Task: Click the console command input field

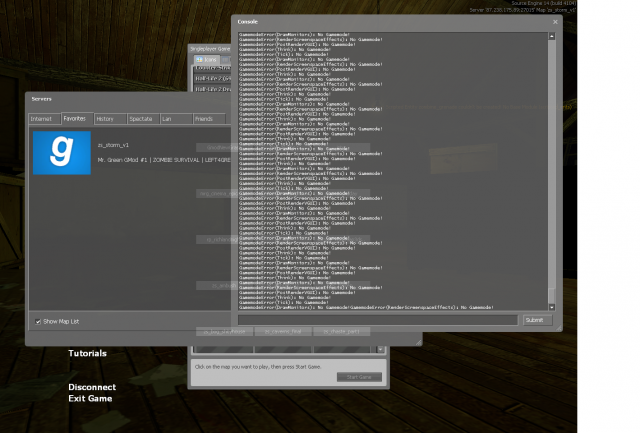Action: coord(378,320)
